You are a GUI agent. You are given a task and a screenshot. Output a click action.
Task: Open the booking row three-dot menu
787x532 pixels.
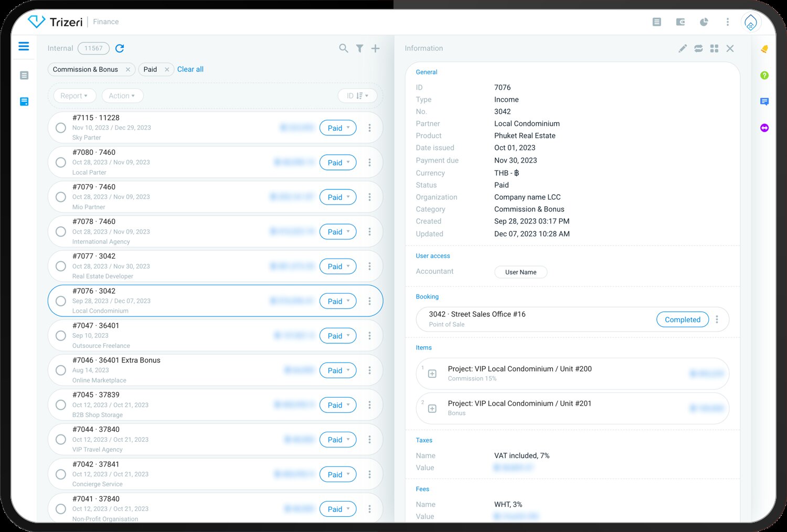tap(717, 320)
